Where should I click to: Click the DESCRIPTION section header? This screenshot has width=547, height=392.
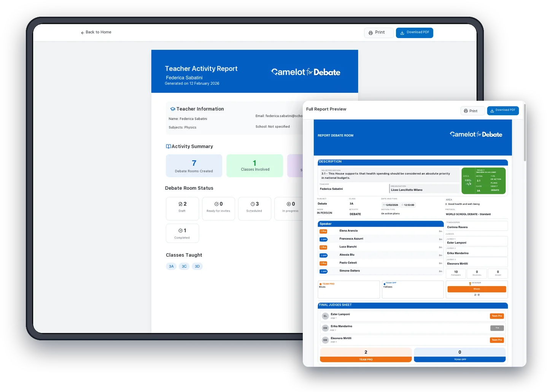click(x=413, y=162)
